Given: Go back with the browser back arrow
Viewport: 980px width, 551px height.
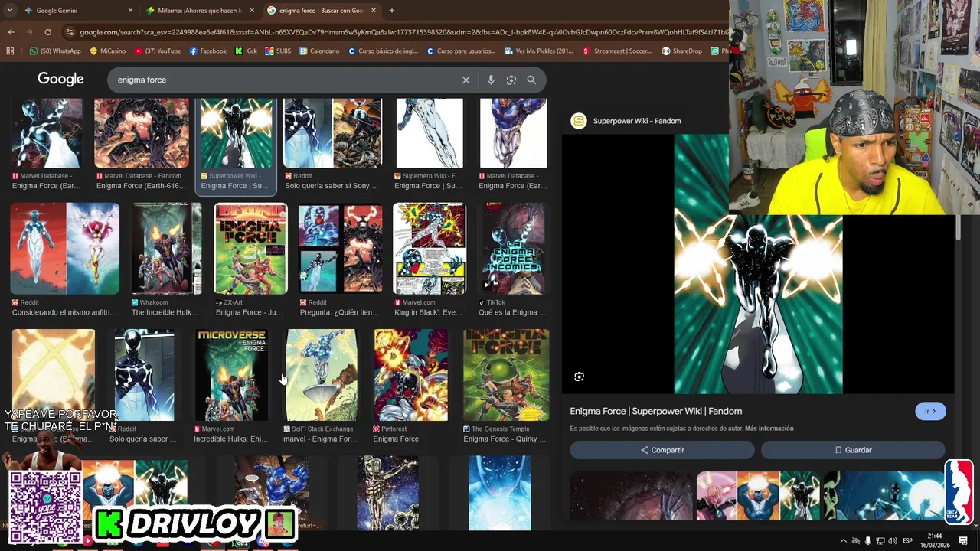Looking at the screenshot, I should 11,32.
